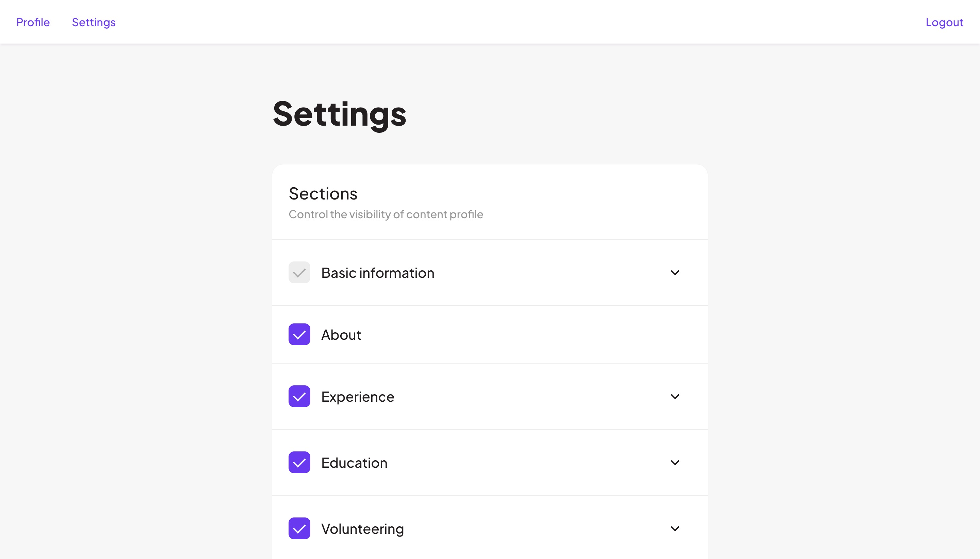Click the Volunteering row text
The height and width of the screenshot is (559, 980).
click(363, 528)
